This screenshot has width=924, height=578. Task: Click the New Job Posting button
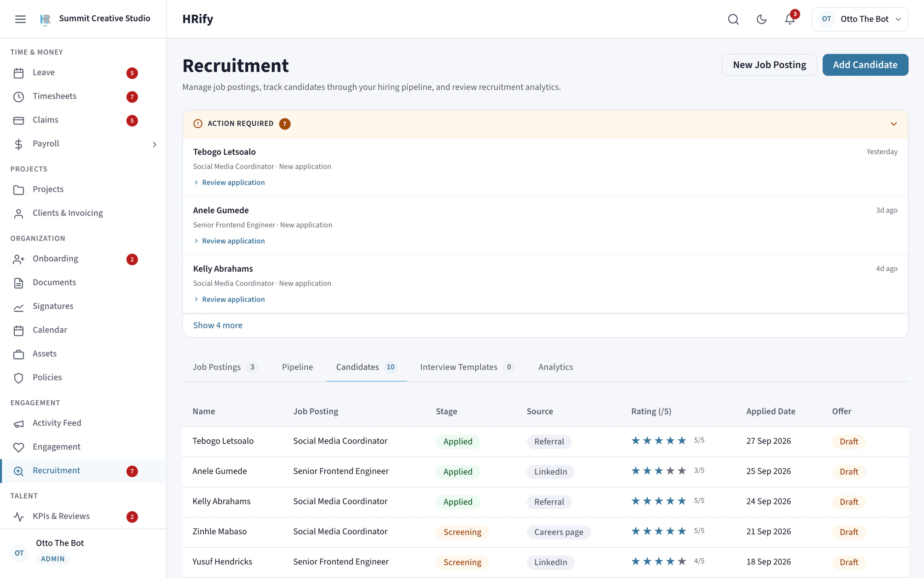[x=769, y=65]
